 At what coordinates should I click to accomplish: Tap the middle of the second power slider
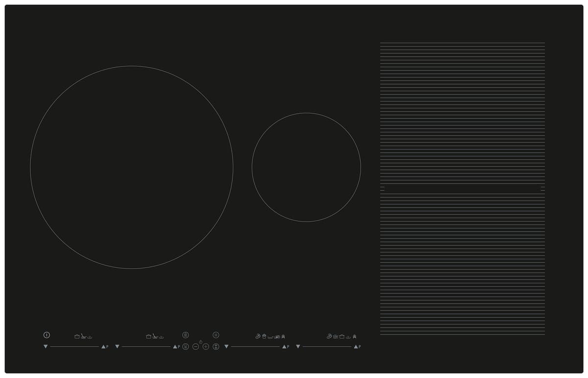146,347
